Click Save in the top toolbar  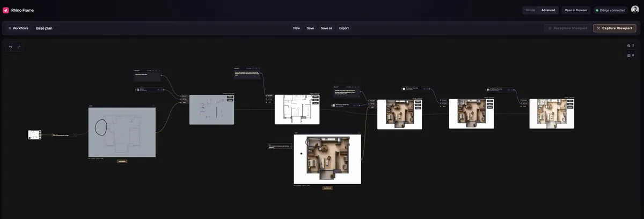tap(310, 28)
